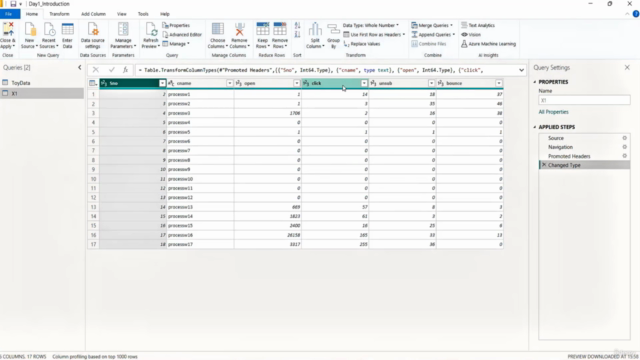
Task: Collapse PROPERTIES section
Action: 535,82
